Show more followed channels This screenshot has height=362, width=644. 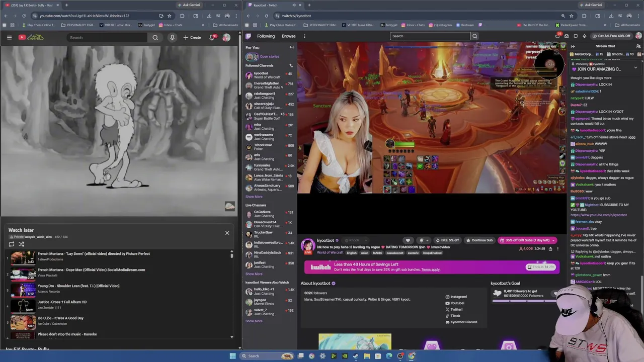254,197
